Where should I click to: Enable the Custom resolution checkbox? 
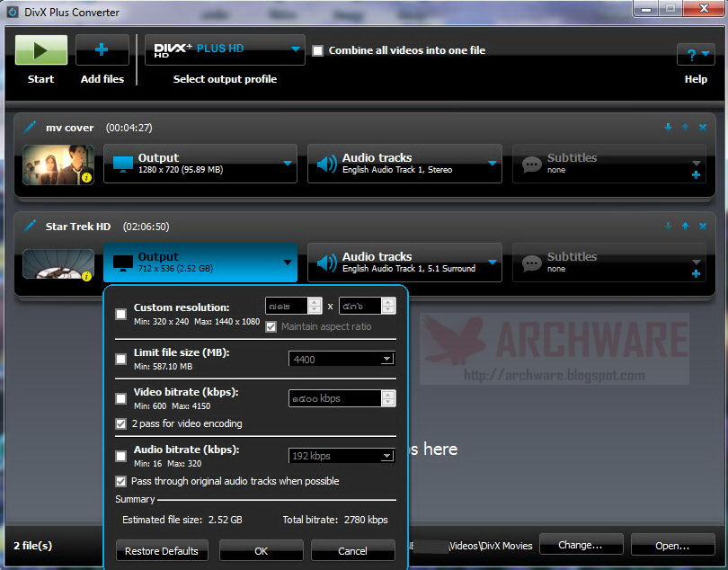coord(120,314)
